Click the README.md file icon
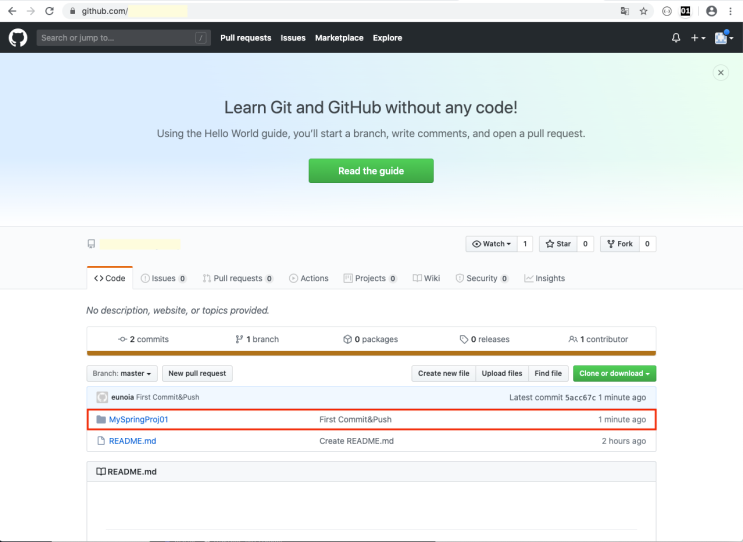This screenshot has width=743, height=542. pos(101,441)
